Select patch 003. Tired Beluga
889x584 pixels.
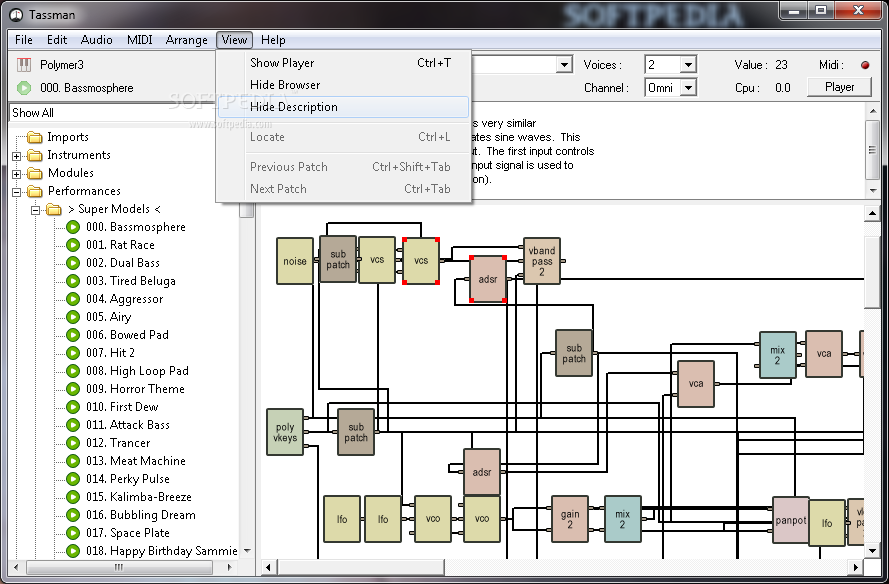tap(131, 281)
